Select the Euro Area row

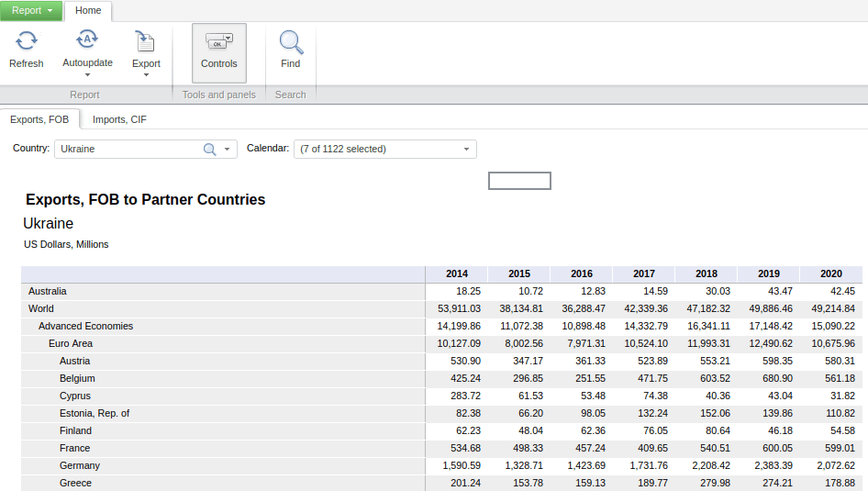pos(71,344)
